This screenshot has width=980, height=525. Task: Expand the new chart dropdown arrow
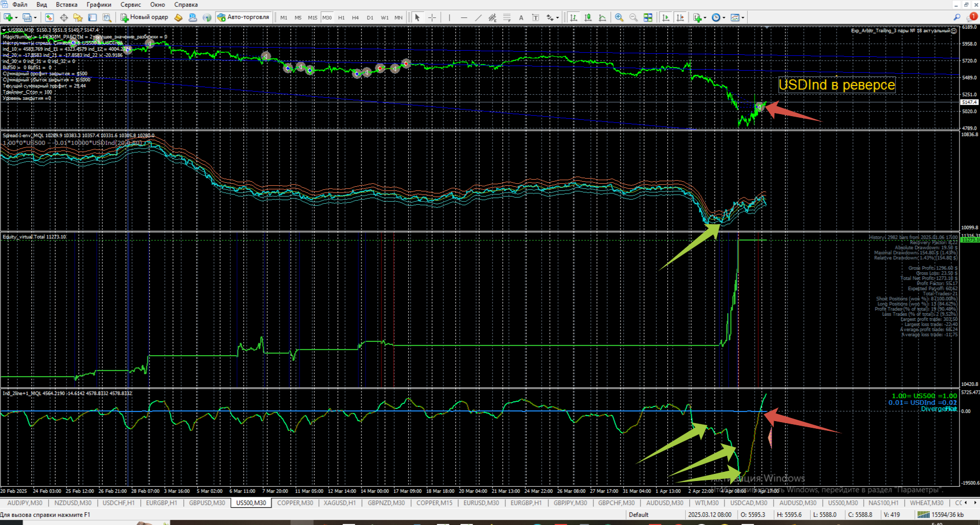click(16, 18)
